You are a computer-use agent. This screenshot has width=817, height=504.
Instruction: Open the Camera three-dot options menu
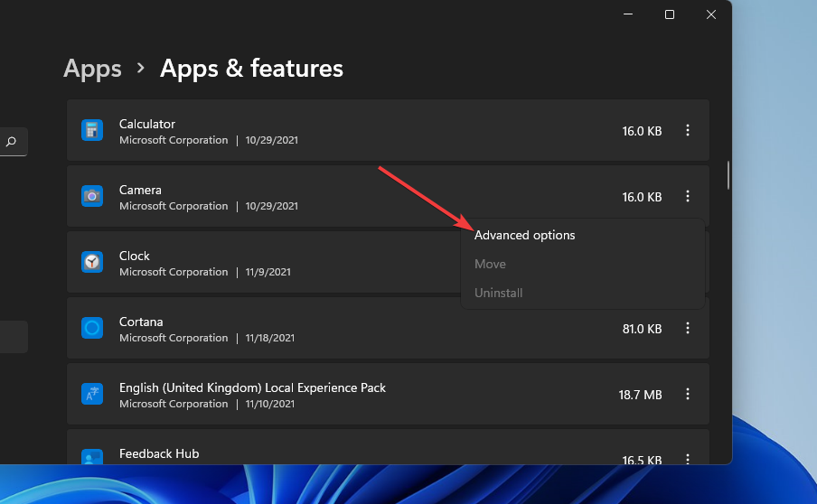688,196
